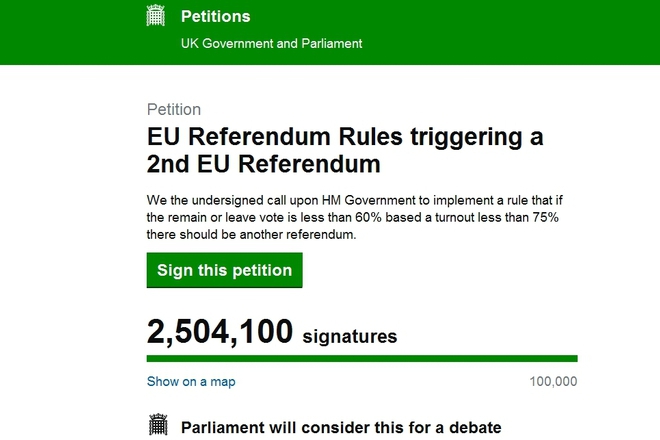The image size is (660, 440).
Task: Open the Petitions home link
Action: tap(215, 17)
